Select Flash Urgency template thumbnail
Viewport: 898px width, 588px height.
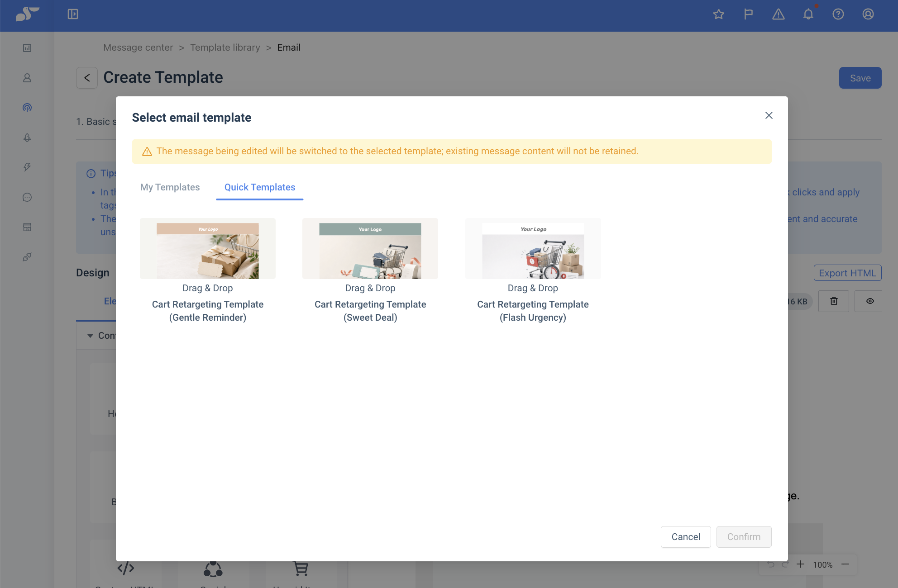pyautogui.click(x=533, y=249)
